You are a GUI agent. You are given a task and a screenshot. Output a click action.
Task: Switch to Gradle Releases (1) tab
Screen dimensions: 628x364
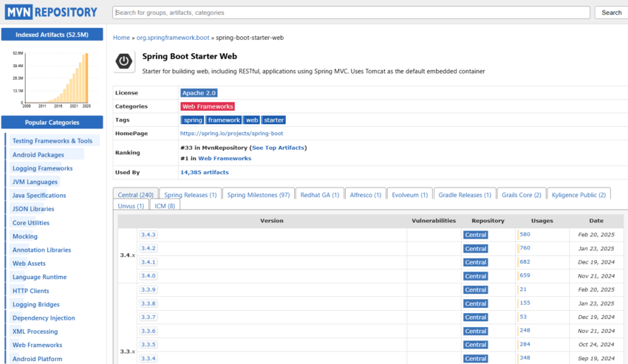pyautogui.click(x=465, y=195)
